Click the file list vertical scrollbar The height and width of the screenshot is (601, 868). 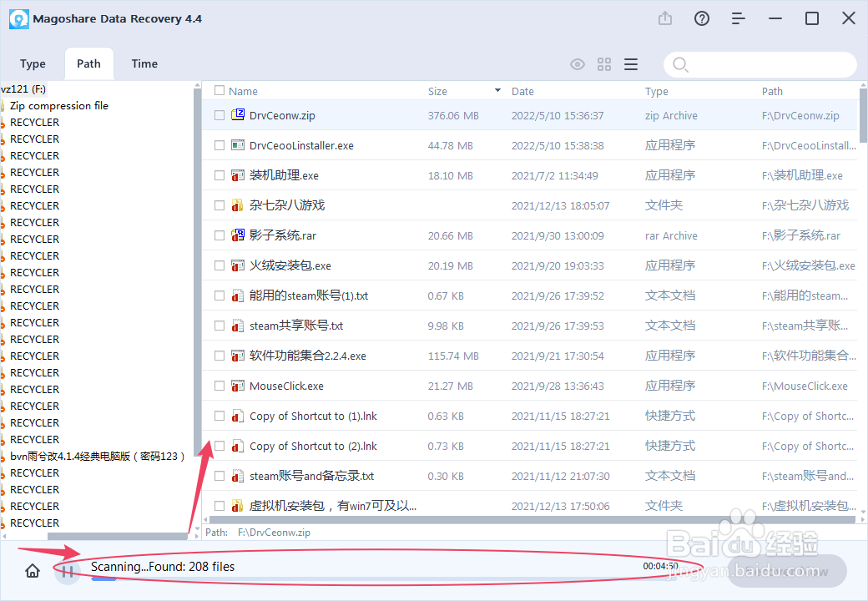[863, 114]
